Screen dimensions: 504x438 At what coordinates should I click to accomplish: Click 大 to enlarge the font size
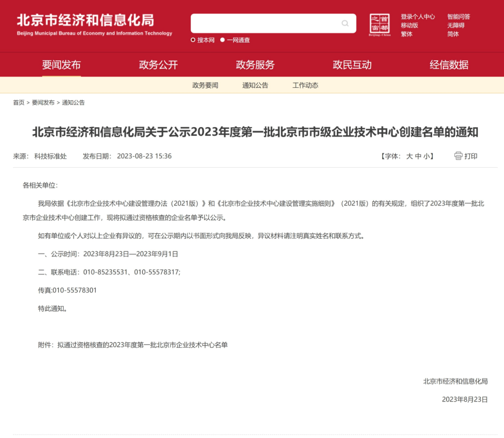coord(410,156)
